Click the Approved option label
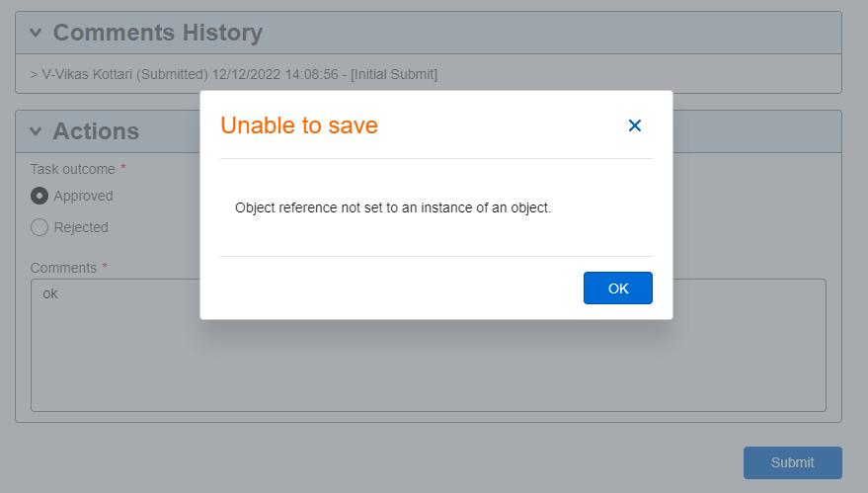Viewport: 868px width, 493px height. point(84,196)
